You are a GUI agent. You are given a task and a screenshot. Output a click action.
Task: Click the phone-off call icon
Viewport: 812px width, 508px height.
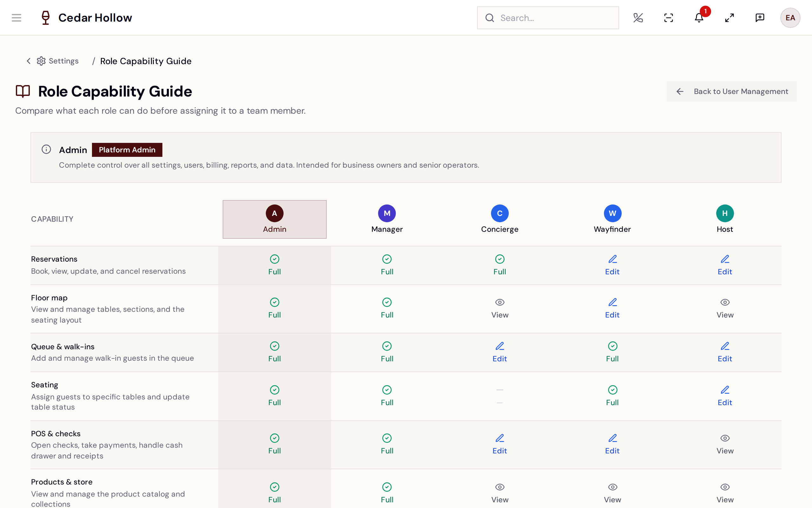pos(638,18)
